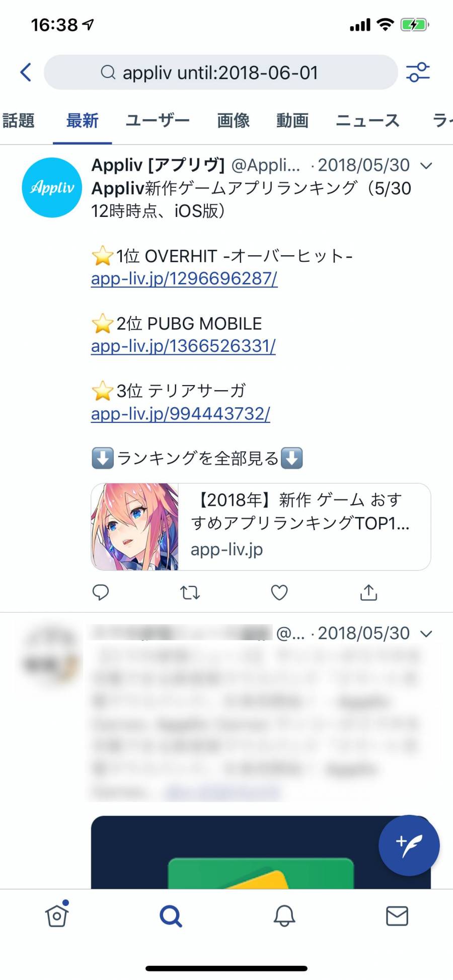Switch to the 話題 tab

coord(19,121)
